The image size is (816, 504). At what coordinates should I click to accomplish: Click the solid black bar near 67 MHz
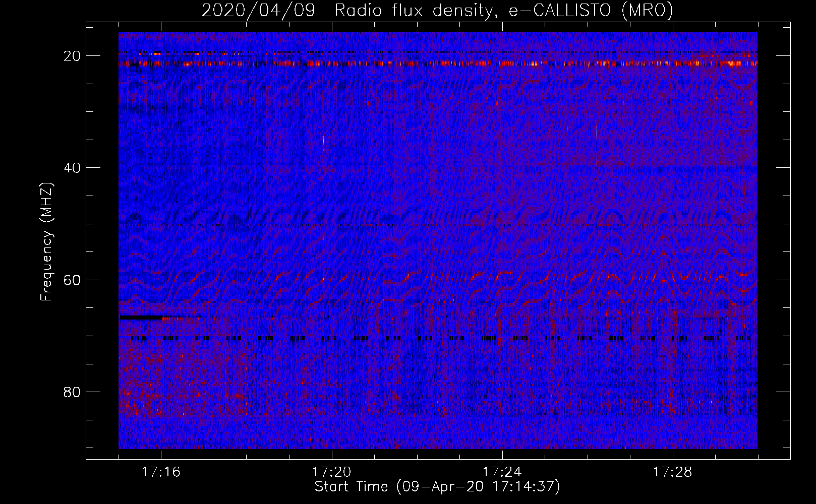pos(141,318)
